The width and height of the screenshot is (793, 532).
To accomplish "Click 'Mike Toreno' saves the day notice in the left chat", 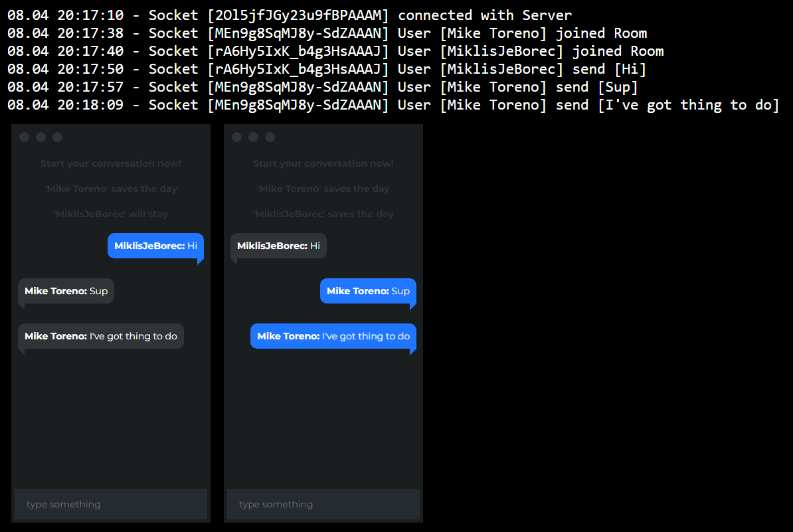I will [111, 189].
